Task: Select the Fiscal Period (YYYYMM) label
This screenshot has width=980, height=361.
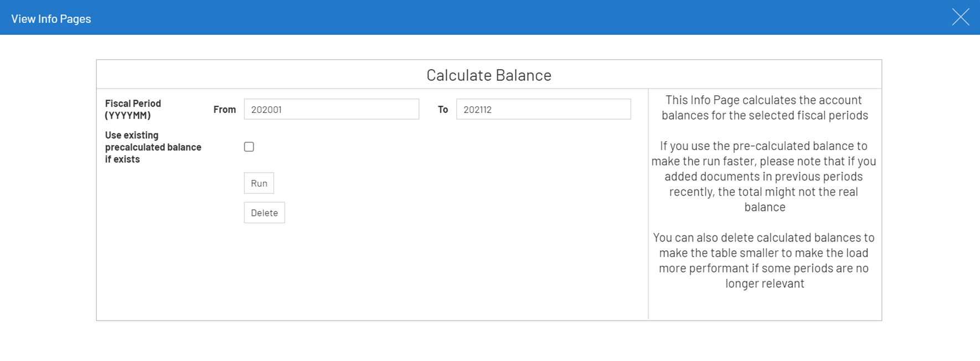Action: click(133, 109)
